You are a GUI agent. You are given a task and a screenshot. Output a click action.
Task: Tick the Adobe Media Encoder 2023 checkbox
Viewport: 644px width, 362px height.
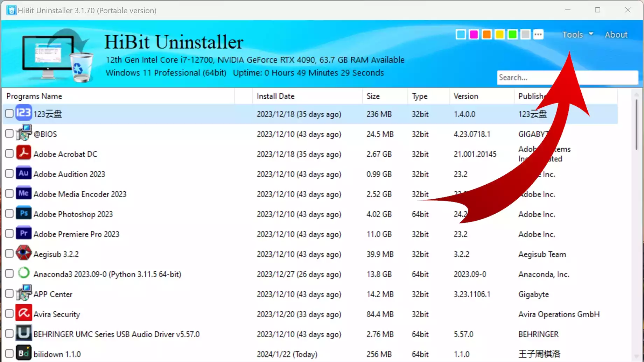coord(9,194)
